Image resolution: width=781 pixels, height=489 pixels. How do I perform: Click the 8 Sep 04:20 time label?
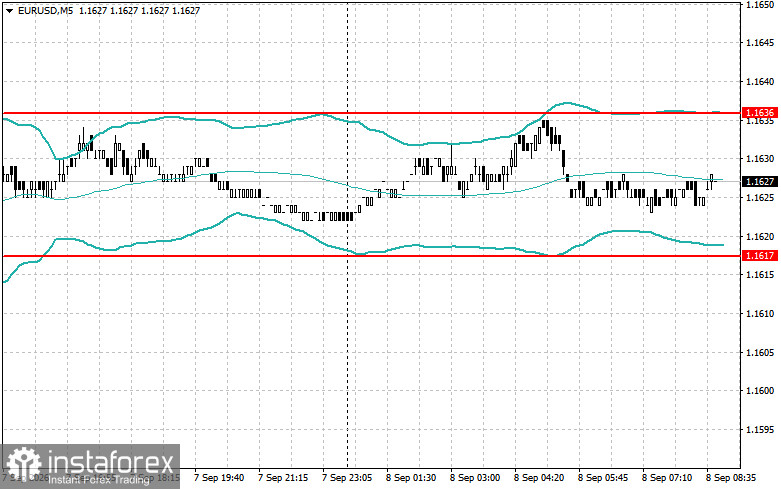coord(539,478)
